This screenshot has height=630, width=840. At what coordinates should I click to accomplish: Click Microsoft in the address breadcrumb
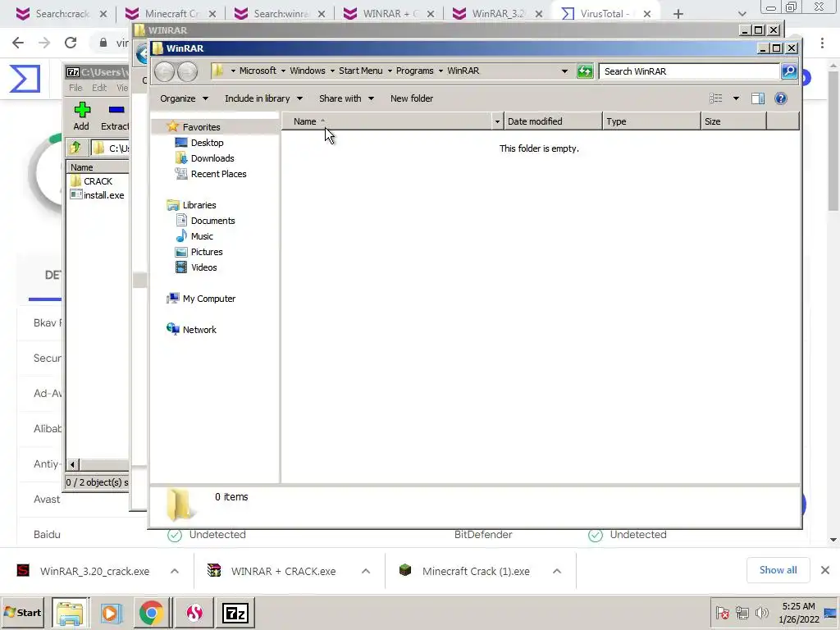click(258, 71)
